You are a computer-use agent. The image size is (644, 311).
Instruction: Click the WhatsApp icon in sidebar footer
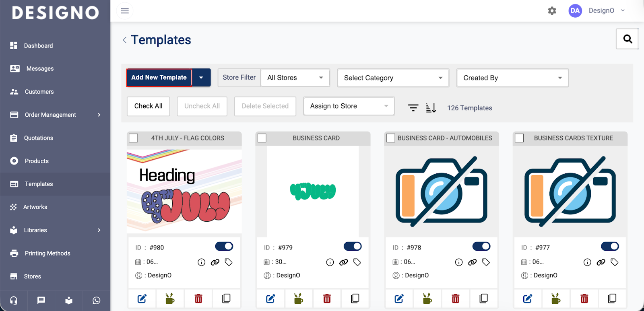click(96, 301)
